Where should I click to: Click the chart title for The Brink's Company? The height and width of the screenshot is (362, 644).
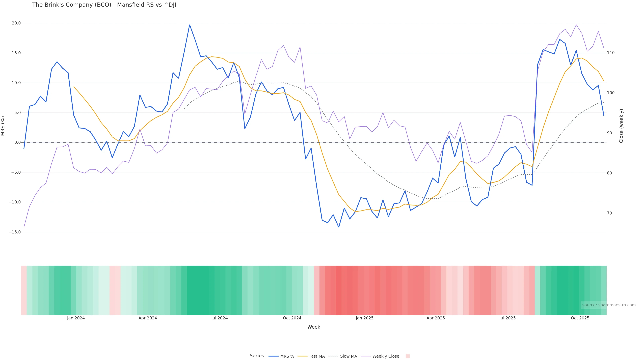[104, 5]
